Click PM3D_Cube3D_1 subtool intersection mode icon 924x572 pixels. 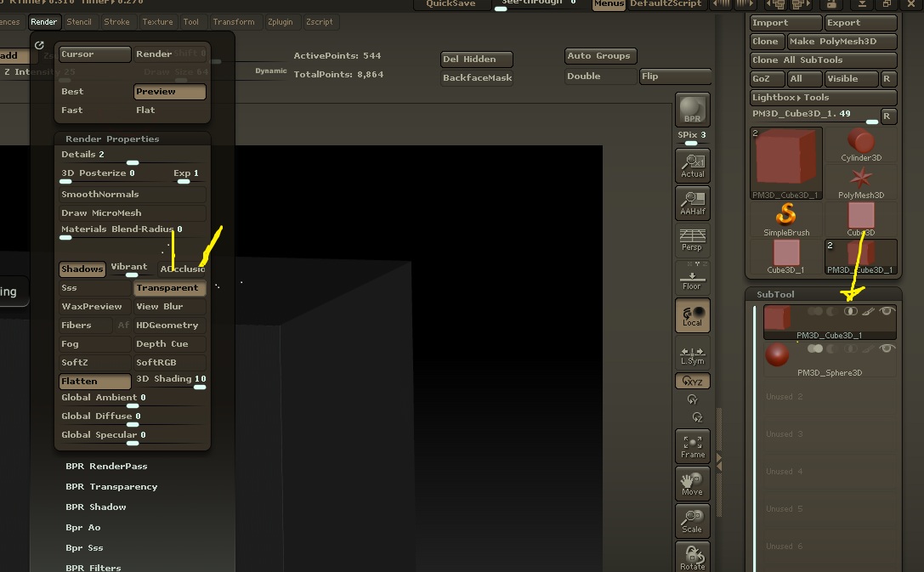[850, 311]
